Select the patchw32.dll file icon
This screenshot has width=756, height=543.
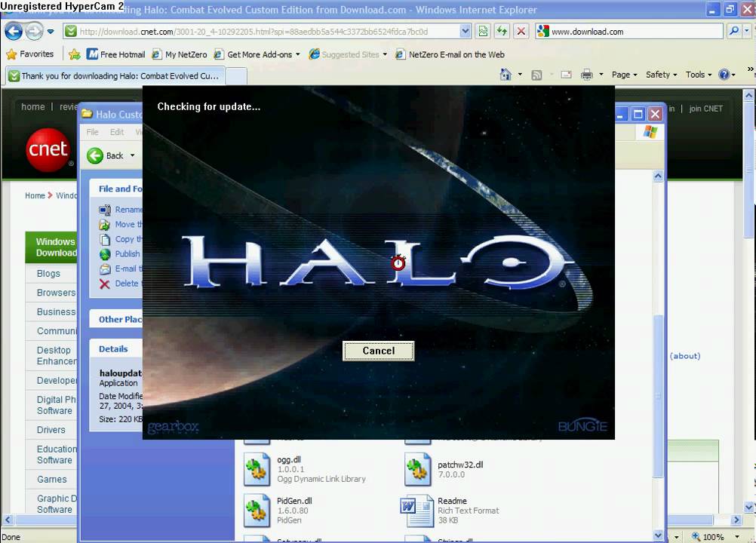click(x=417, y=469)
